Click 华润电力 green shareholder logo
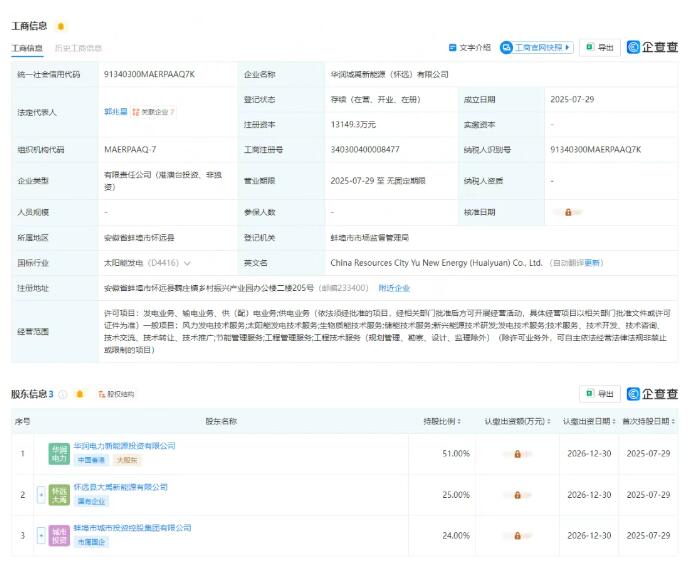The height and width of the screenshot is (570, 696). click(x=59, y=453)
